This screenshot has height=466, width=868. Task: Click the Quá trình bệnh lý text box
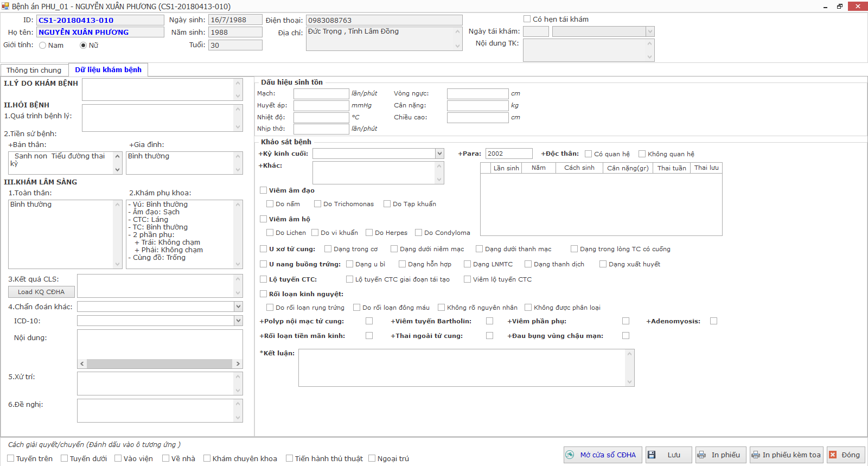click(x=162, y=118)
